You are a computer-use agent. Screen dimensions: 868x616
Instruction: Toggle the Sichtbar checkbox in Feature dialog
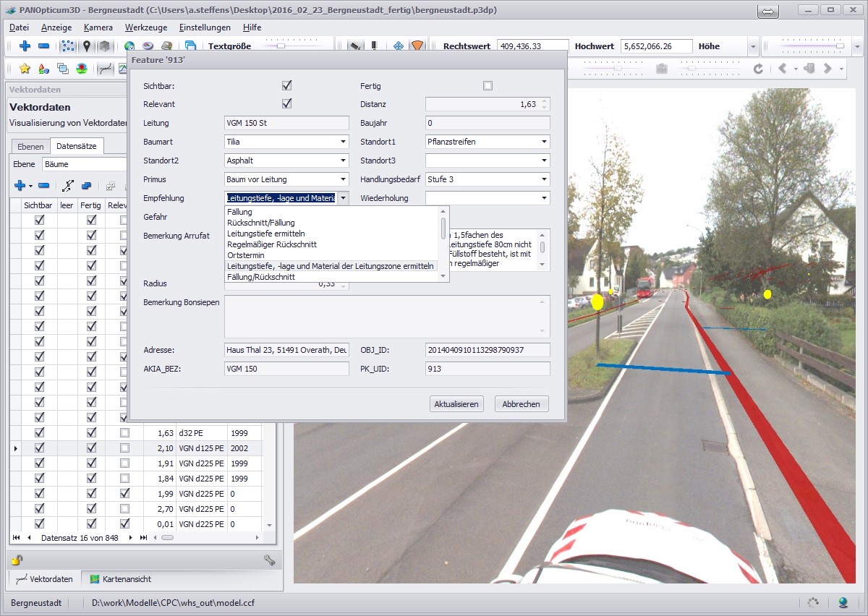tap(286, 85)
